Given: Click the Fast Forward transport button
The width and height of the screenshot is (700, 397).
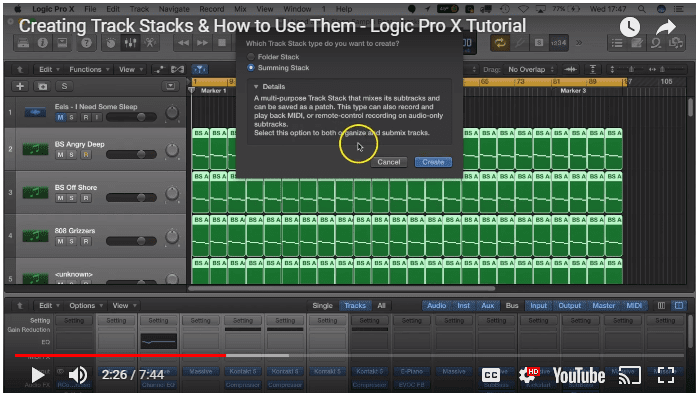Looking at the screenshot, I should 203,43.
